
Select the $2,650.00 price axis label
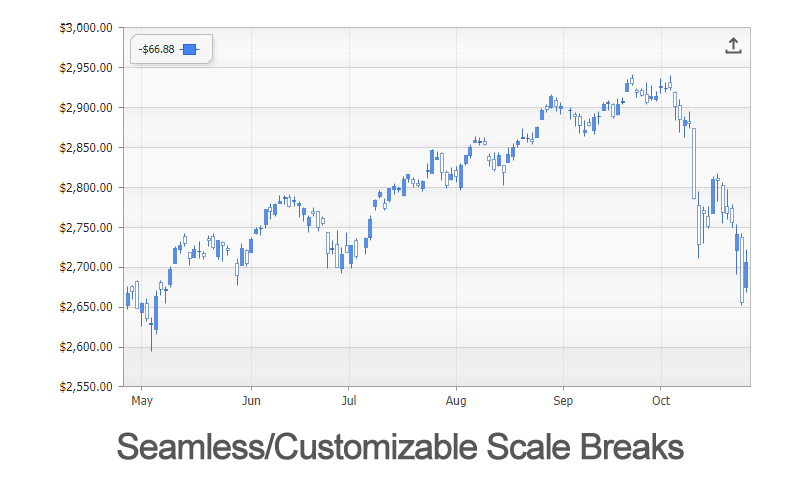click(x=86, y=307)
